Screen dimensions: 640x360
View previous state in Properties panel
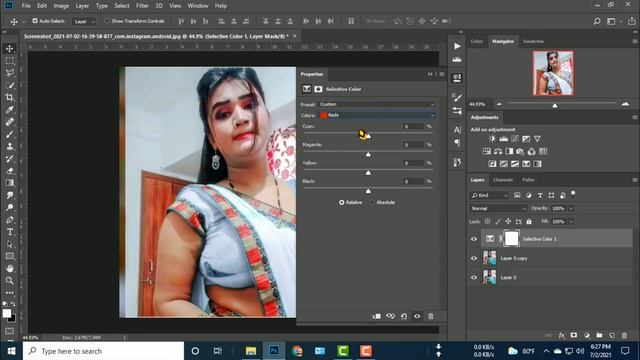pos(391,316)
